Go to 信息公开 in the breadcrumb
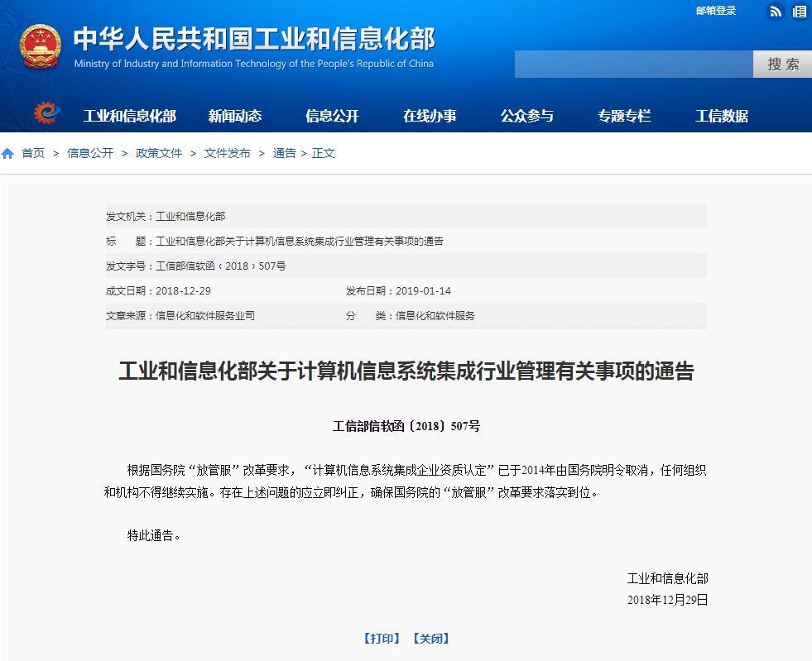This screenshot has height=661, width=812. click(90, 153)
